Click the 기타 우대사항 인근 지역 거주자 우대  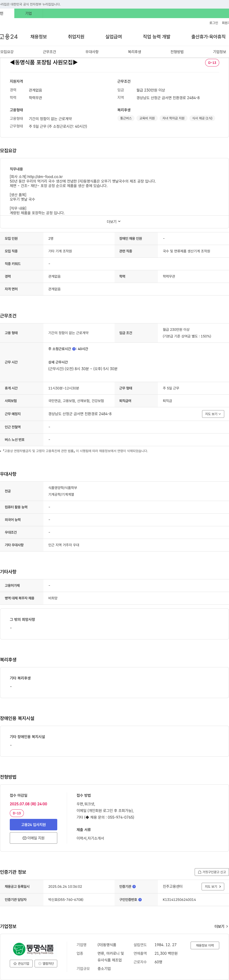[x=64, y=545]
